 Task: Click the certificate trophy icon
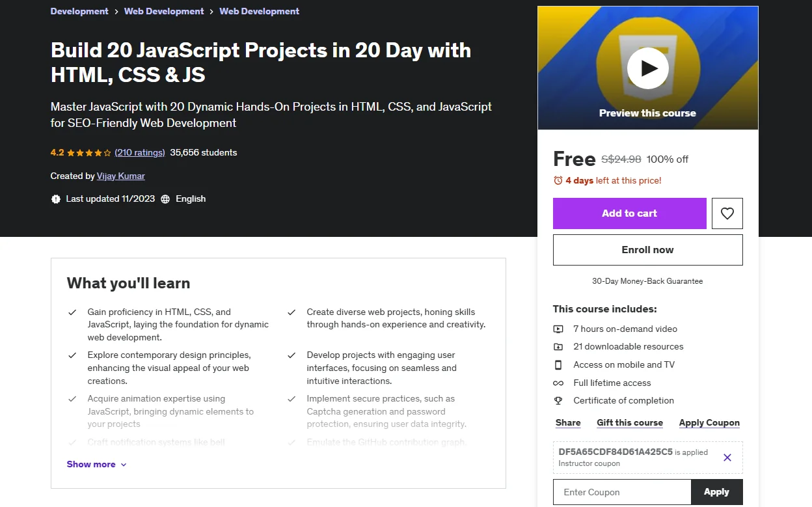point(558,401)
